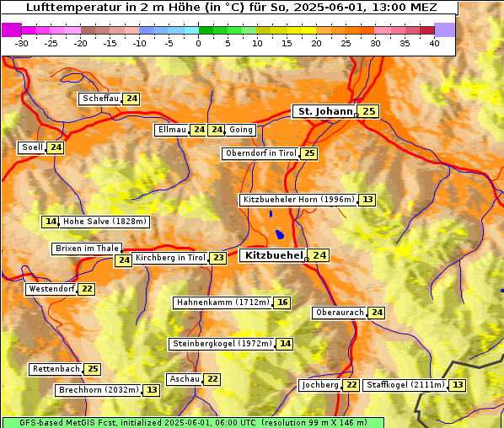Click the Kirchberg in Tirol label
The width and height of the screenshot is (504, 428).
[169, 258]
